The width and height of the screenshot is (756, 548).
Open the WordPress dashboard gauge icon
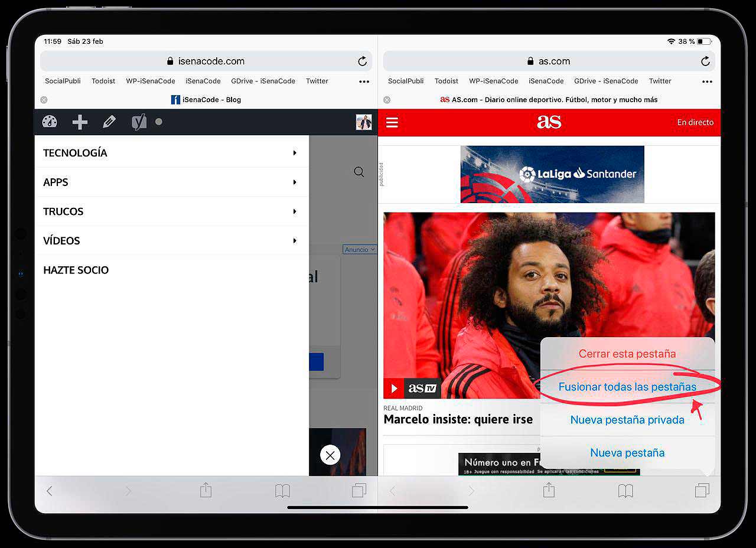(x=50, y=122)
